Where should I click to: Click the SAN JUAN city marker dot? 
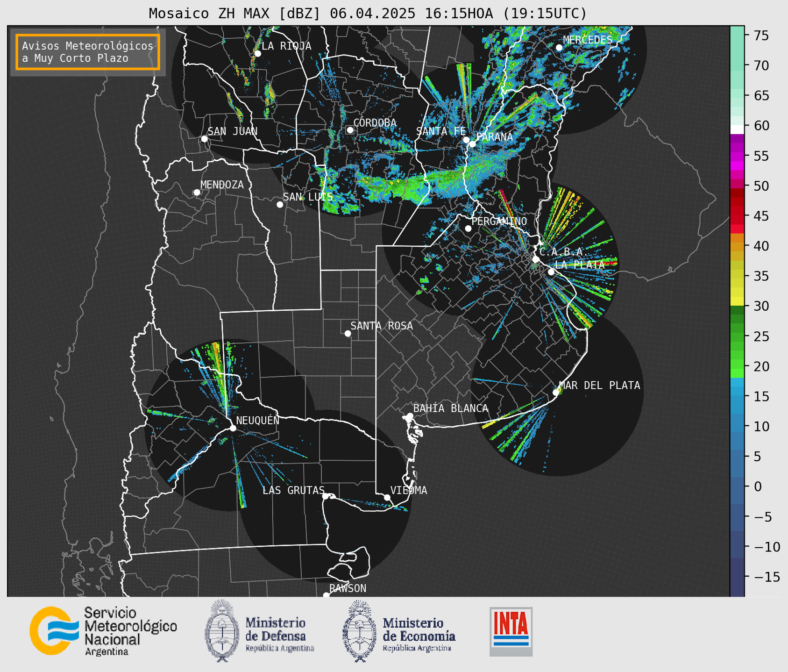[204, 139]
